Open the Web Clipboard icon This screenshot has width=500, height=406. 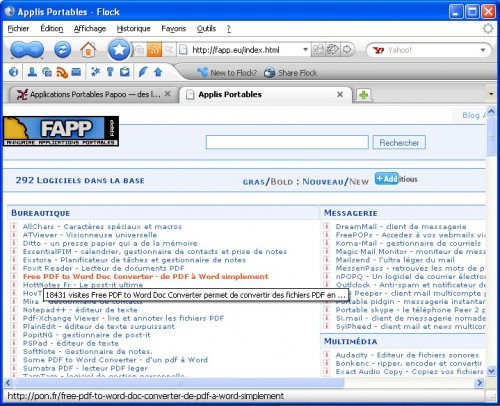125,72
